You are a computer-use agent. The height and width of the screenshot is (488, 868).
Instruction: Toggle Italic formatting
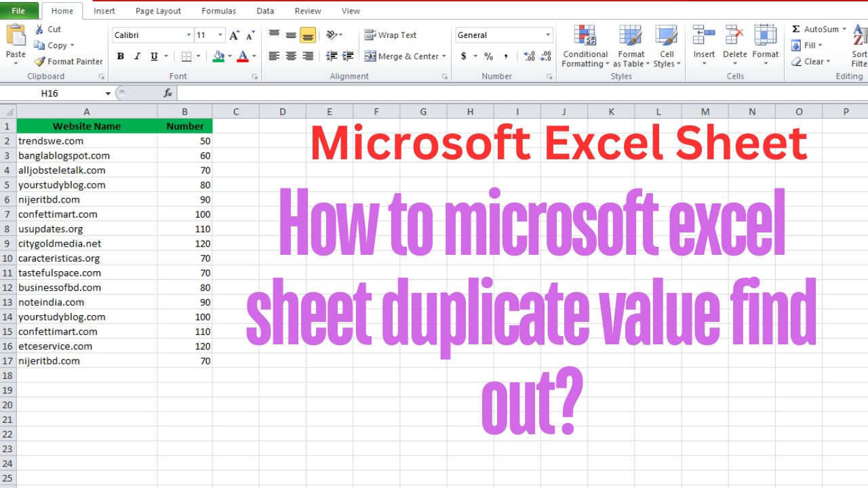pyautogui.click(x=138, y=56)
